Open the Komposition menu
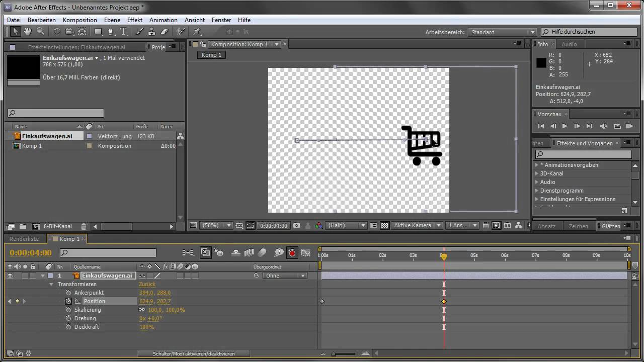 coord(80,20)
